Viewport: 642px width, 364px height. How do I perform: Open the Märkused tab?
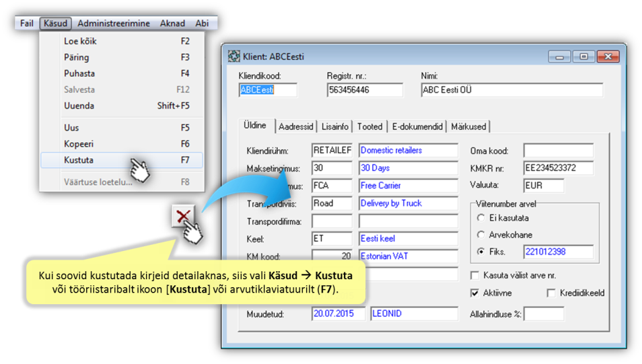(x=468, y=127)
